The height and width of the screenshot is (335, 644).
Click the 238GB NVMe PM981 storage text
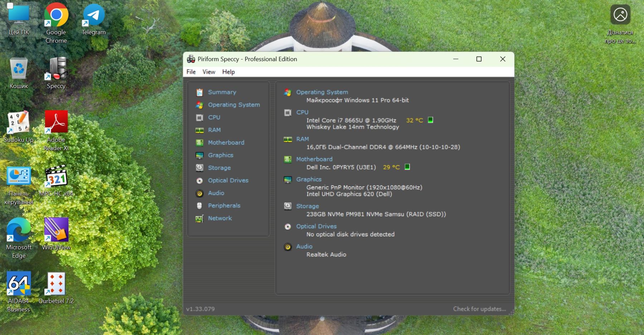click(376, 214)
